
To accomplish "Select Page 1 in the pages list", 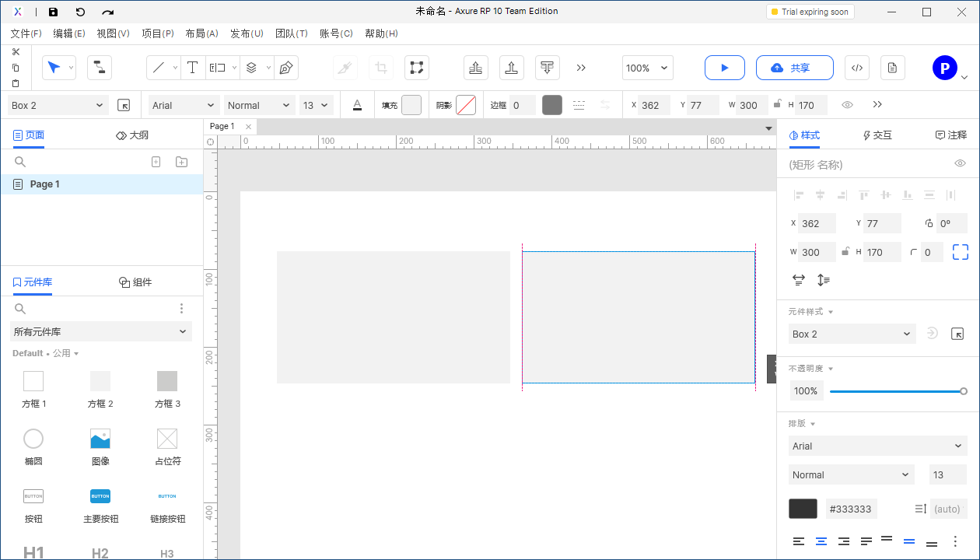I will (x=102, y=184).
